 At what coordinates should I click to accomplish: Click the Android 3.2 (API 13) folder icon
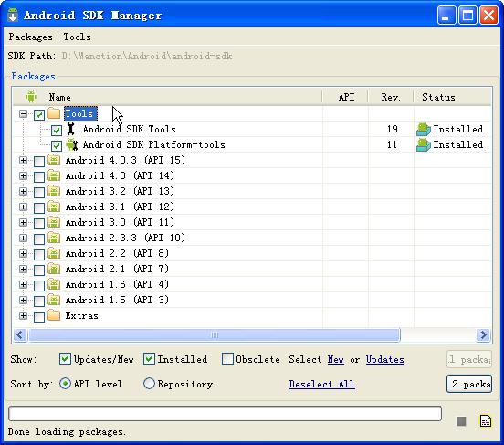(x=54, y=191)
